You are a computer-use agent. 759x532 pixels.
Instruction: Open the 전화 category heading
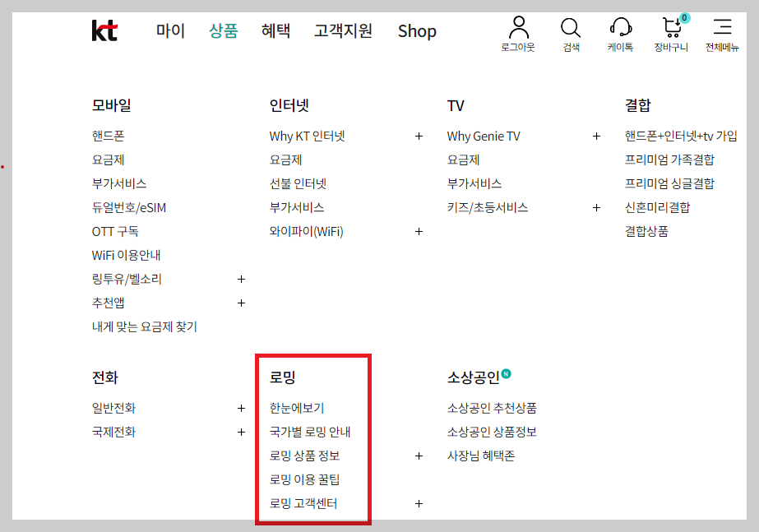[105, 377]
